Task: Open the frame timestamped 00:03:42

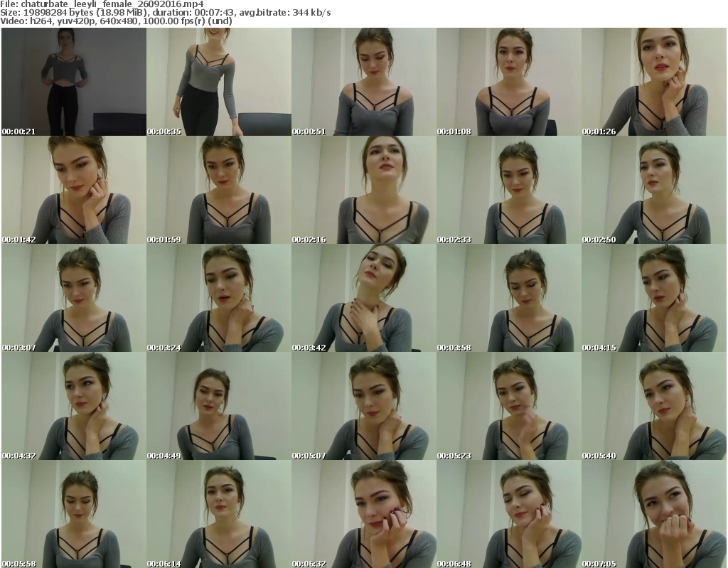Action: 364,298
